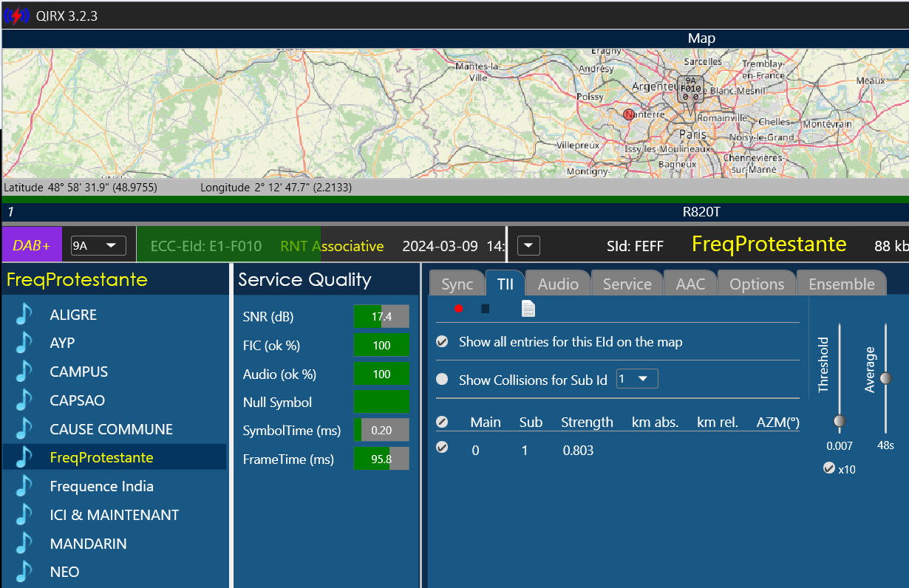Viewport: 909px width, 588px height.
Task: Click the music note icon beside ALIGRE
Action: tap(24, 315)
